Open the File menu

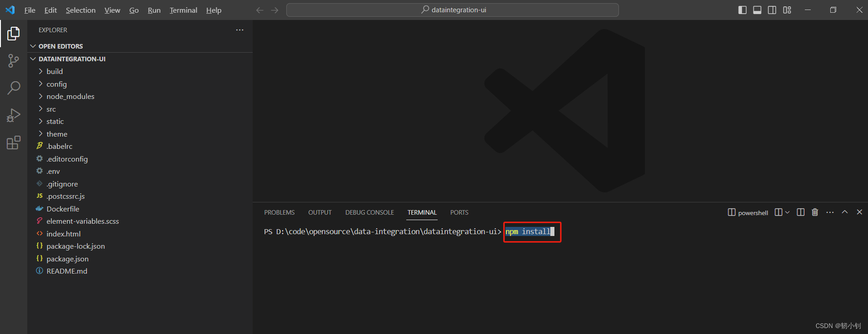[x=30, y=10]
